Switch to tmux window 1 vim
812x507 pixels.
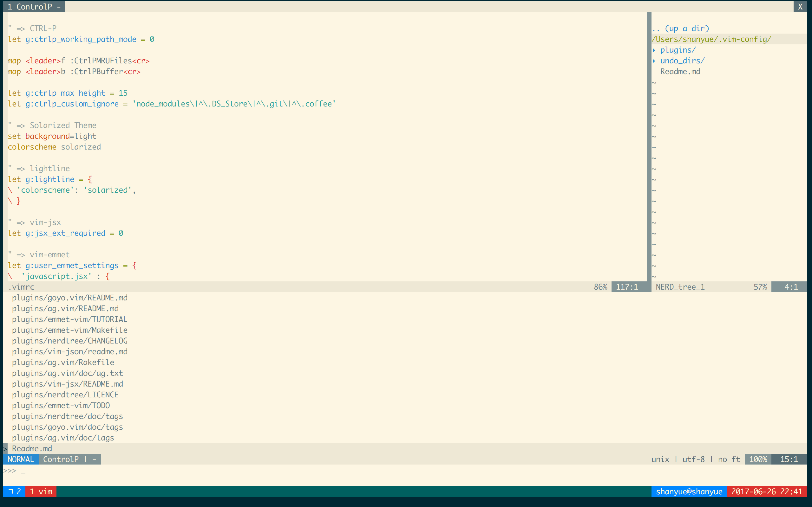click(41, 491)
